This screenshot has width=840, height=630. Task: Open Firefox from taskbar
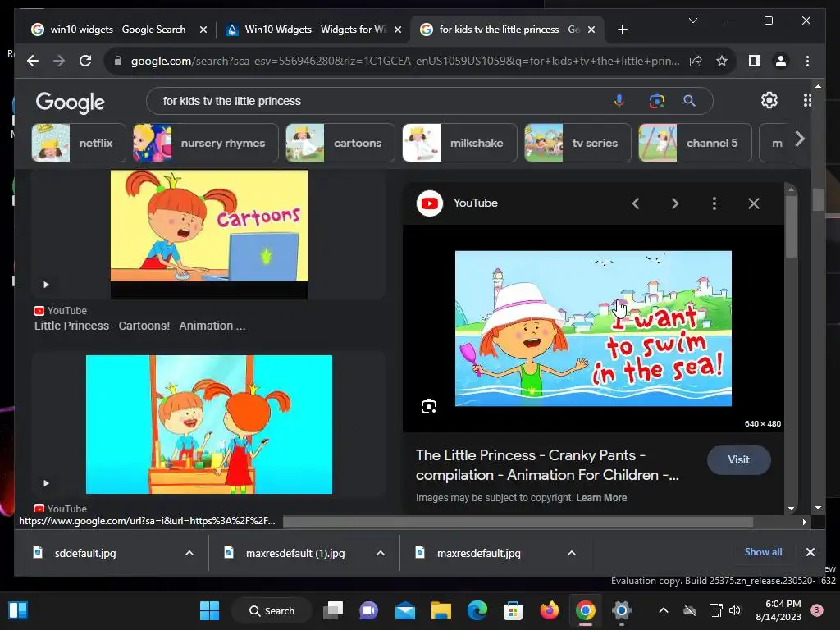pos(549,610)
